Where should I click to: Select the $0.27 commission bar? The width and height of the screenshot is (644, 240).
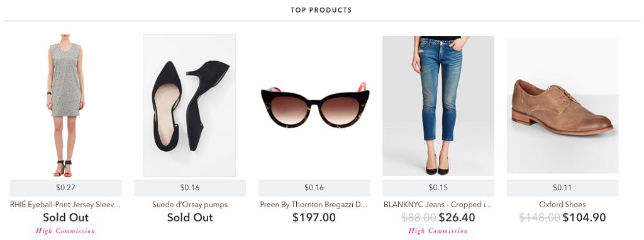pyautogui.click(x=65, y=188)
